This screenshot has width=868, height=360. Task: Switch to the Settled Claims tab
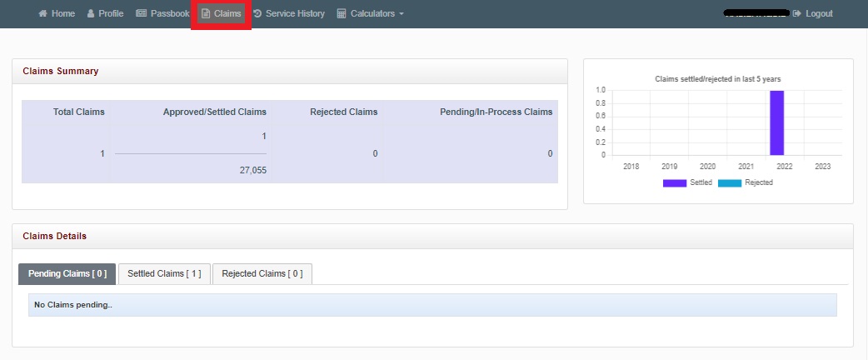(x=164, y=273)
